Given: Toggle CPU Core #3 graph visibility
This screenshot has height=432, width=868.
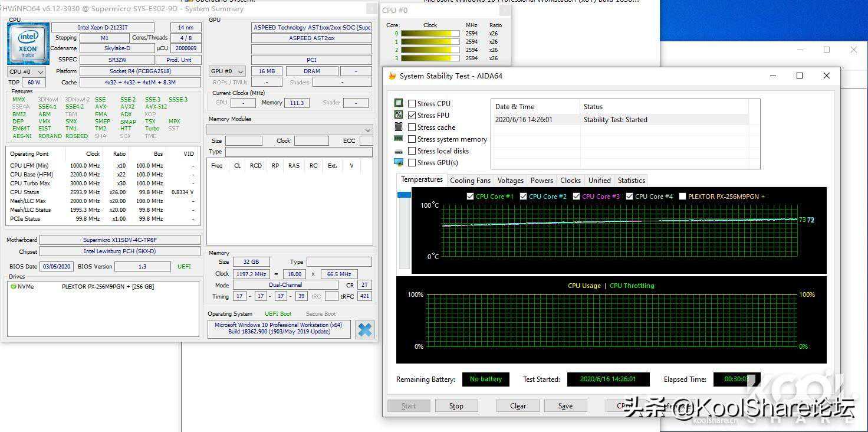Looking at the screenshot, I should pos(576,197).
